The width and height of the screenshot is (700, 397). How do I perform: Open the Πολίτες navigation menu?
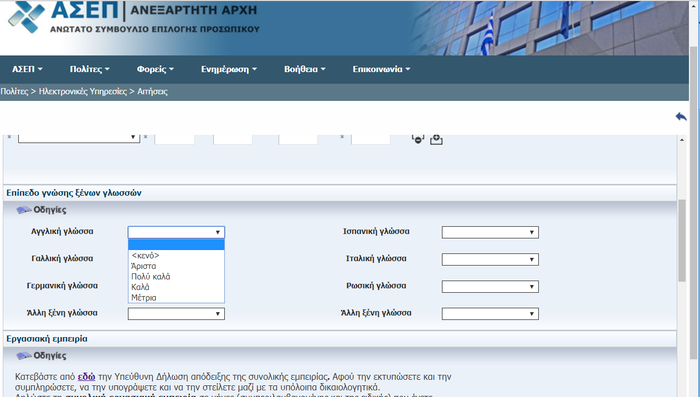[x=89, y=69]
